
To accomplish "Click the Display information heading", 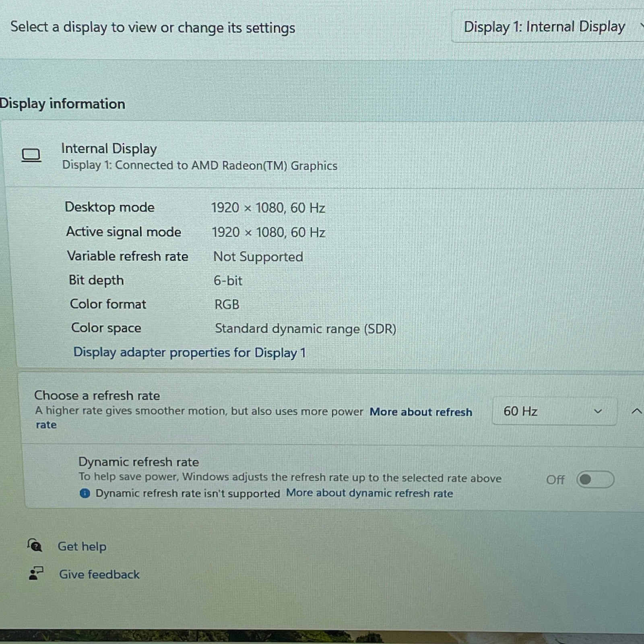I will (x=62, y=104).
